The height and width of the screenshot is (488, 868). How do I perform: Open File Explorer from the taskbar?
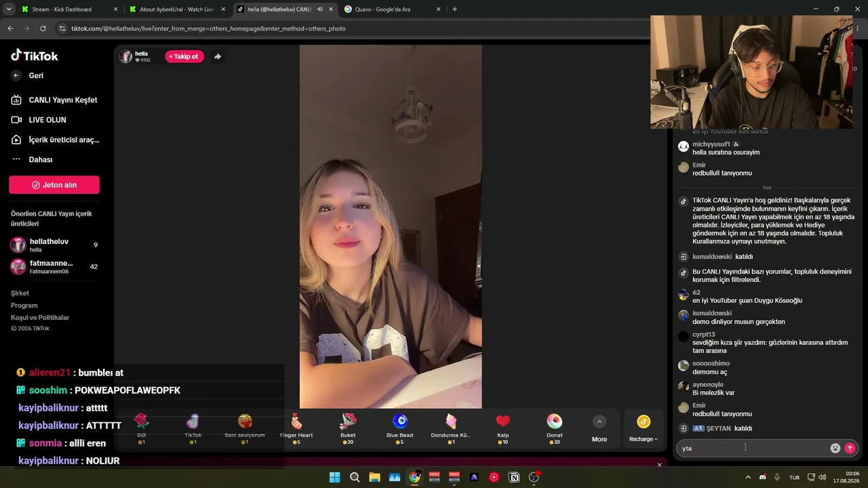(x=374, y=477)
